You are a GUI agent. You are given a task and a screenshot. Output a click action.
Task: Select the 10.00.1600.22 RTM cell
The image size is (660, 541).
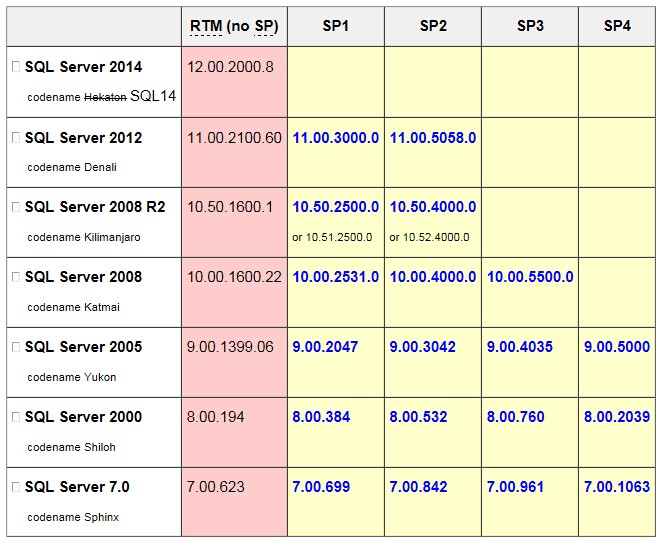coord(234,292)
